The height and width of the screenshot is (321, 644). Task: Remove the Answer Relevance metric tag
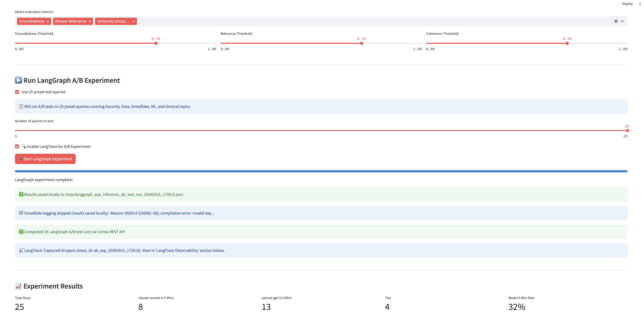click(89, 21)
